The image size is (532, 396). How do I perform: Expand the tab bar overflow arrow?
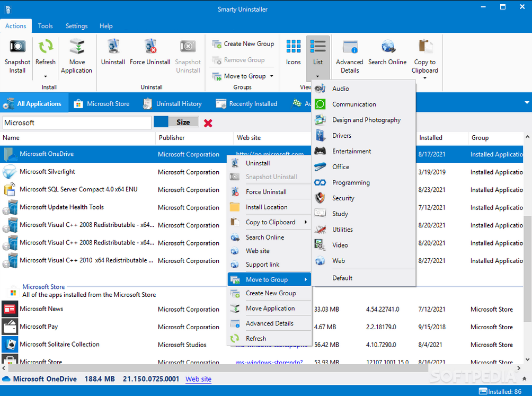tap(527, 102)
